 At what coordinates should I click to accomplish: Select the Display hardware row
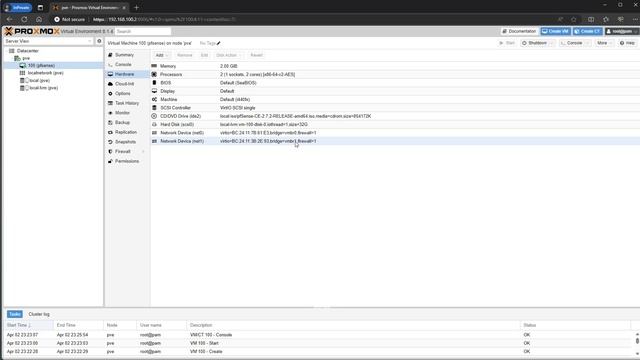coord(395,91)
